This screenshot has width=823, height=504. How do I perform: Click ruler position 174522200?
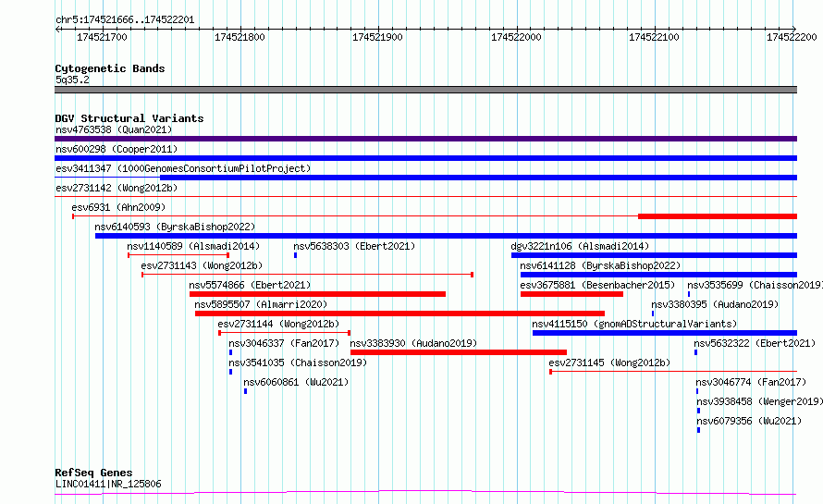792,37
